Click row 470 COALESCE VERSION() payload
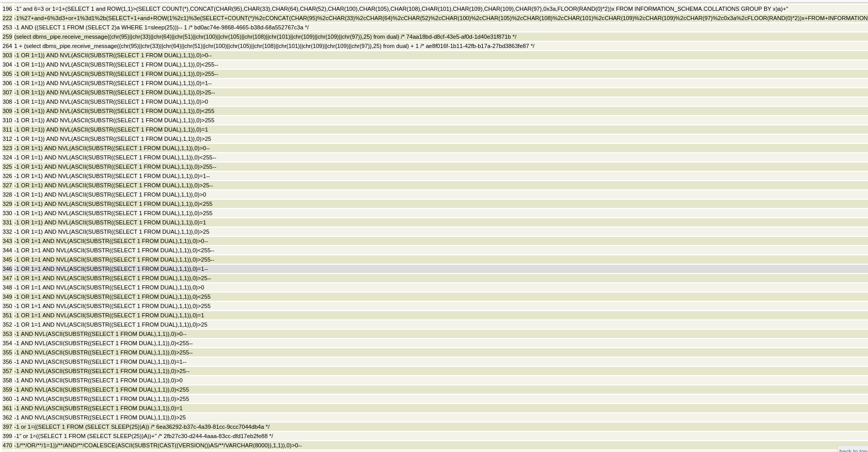 158,445
